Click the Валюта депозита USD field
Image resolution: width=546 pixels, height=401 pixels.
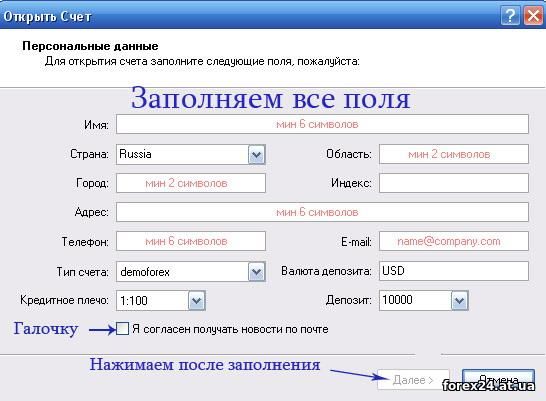tap(454, 271)
